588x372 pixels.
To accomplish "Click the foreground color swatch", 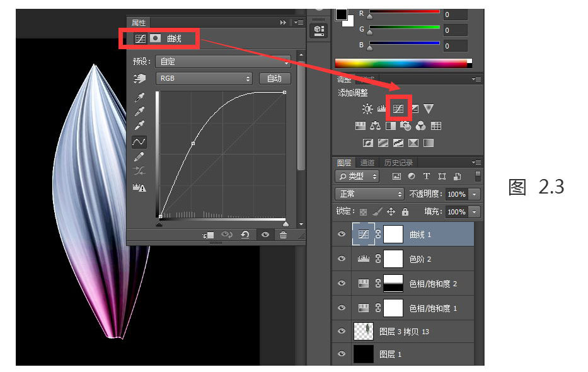I will (341, 15).
